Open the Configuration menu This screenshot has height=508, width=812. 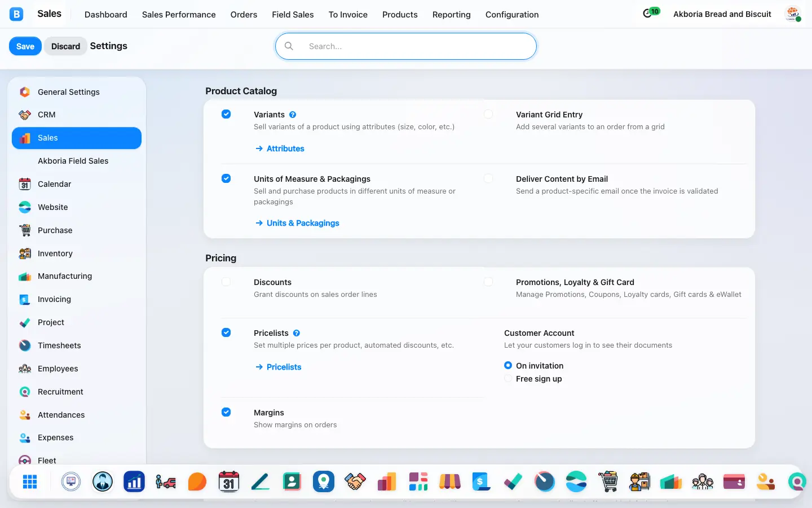point(512,15)
